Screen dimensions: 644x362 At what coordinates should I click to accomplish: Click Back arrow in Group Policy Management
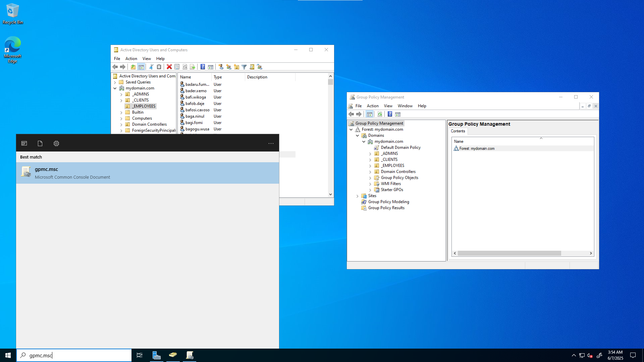pyautogui.click(x=351, y=114)
